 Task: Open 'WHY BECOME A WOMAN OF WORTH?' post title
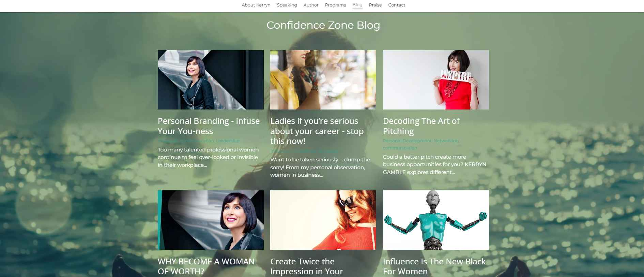[x=206, y=266]
